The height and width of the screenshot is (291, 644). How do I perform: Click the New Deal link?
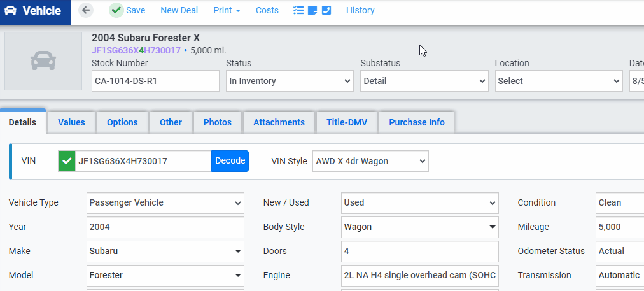(179, 10)
